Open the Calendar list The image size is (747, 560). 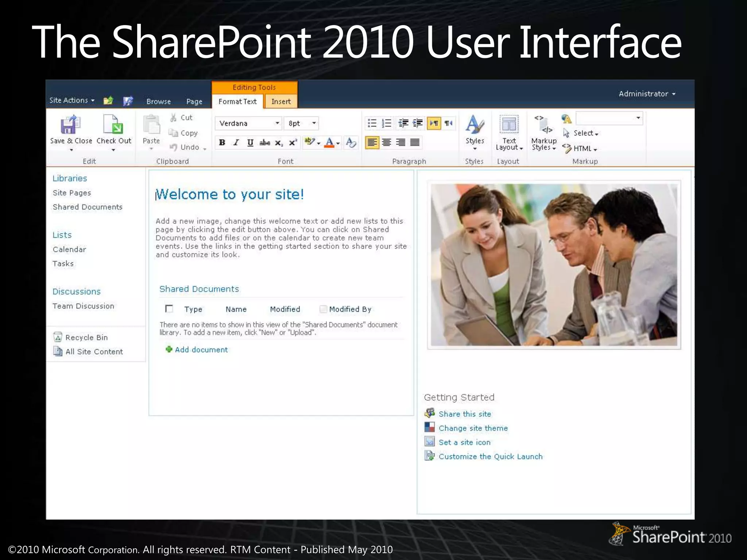[69, 249]
